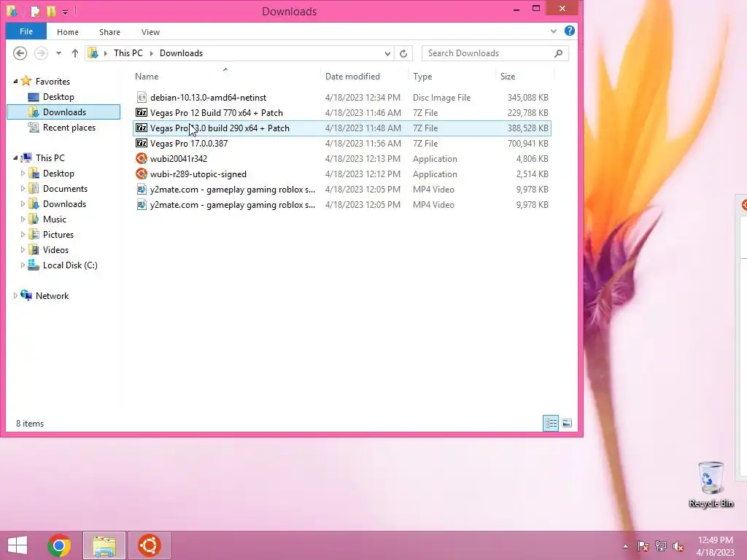This screenshot has height=560, width=747.
Task: Click the Back navigation arrow
Action: click(20, 52)
